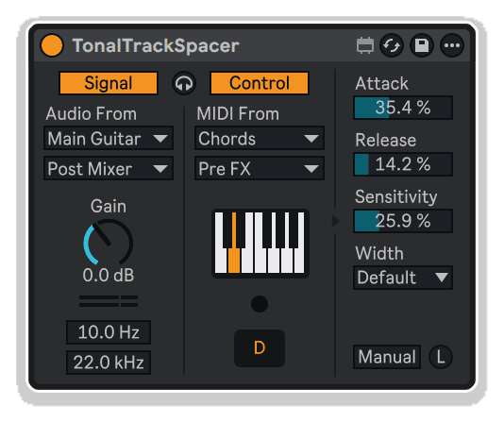Click the highlighted D key on keyboard

234,262
